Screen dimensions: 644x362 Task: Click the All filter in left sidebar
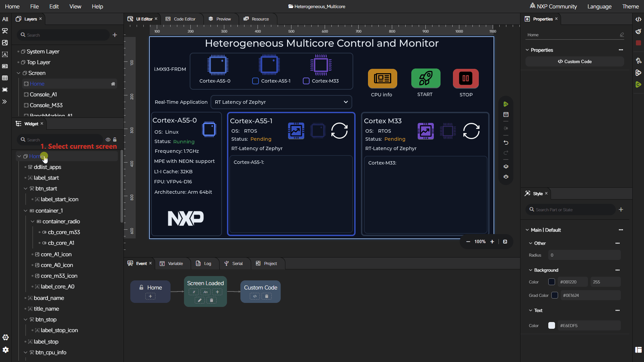(5, 19)
